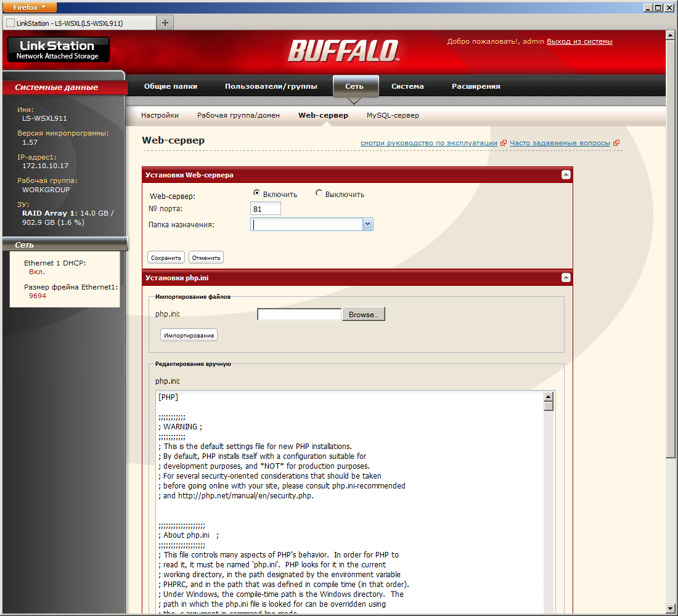This screenshot has width=678, height=616.
Task: Click the Импортирование файлов group label
Action: point(193,296)
